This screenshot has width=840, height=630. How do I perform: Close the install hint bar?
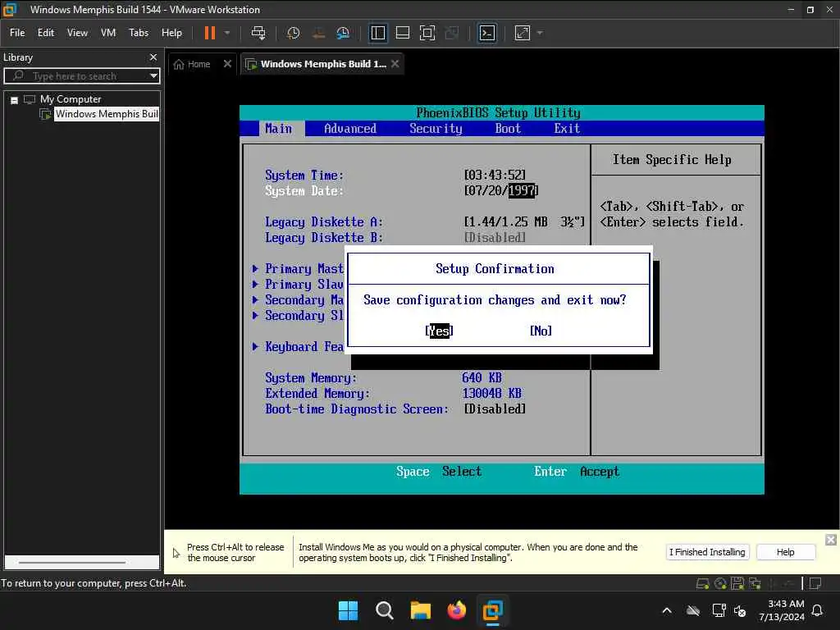pos(830,540)
